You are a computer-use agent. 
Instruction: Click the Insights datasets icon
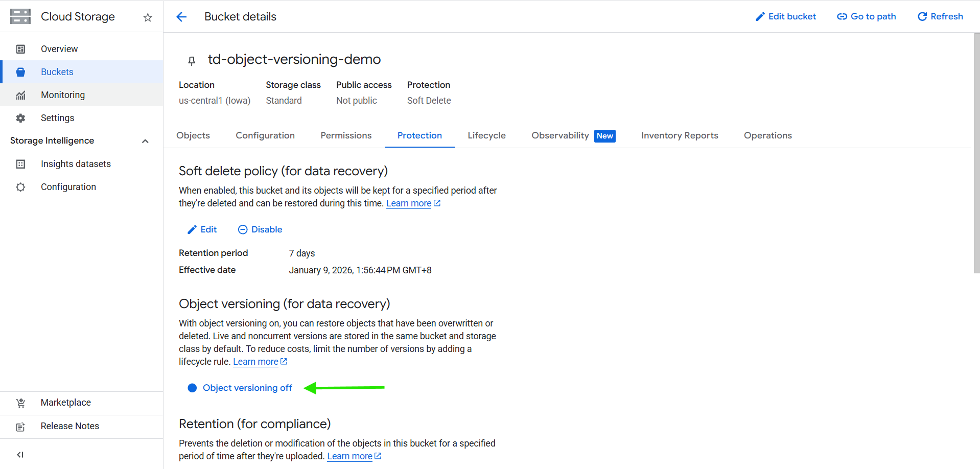20,164
